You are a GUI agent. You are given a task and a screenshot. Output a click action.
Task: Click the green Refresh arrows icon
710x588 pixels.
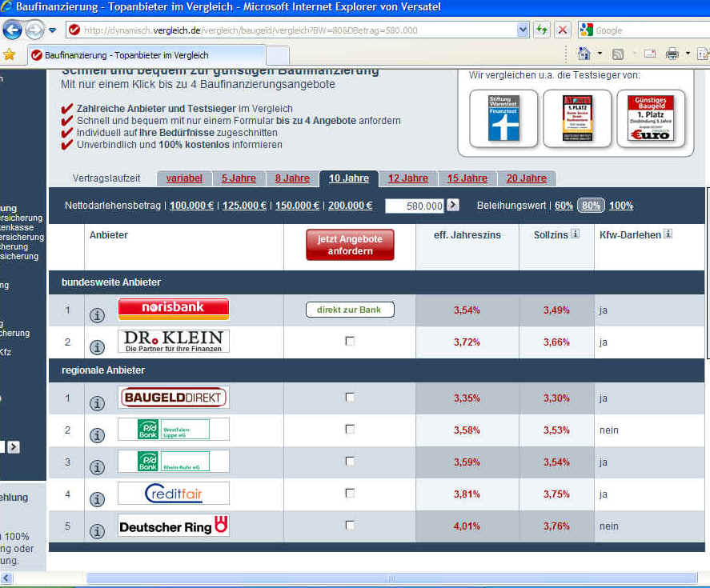[x=542, y=30]
